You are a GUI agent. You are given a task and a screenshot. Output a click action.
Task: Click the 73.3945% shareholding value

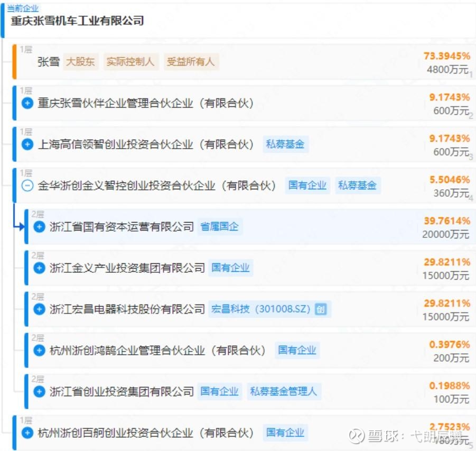click(447, 56)
